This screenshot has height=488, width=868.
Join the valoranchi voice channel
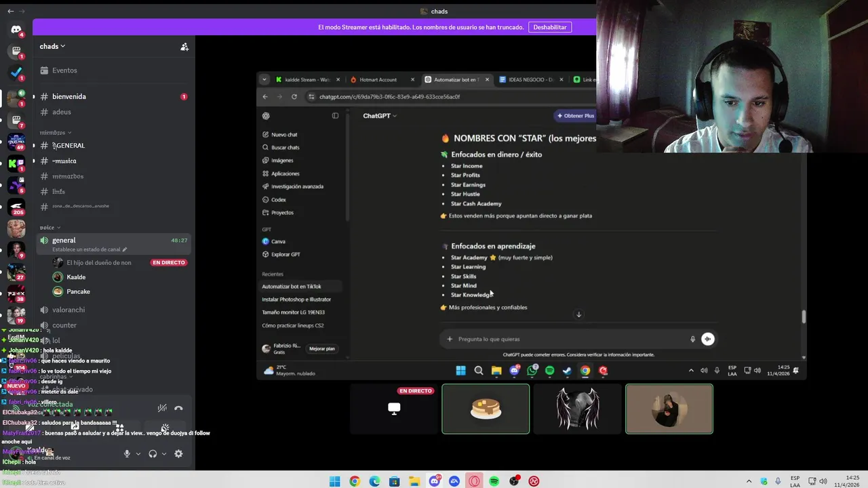[114, 310]
